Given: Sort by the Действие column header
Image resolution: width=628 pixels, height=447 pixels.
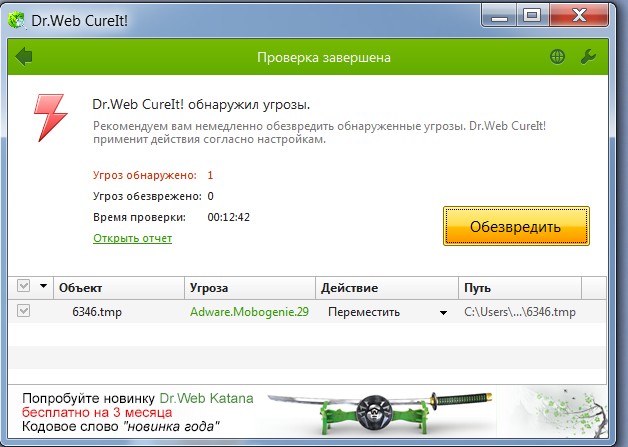Looking at the screenshot, I should 387,288.
